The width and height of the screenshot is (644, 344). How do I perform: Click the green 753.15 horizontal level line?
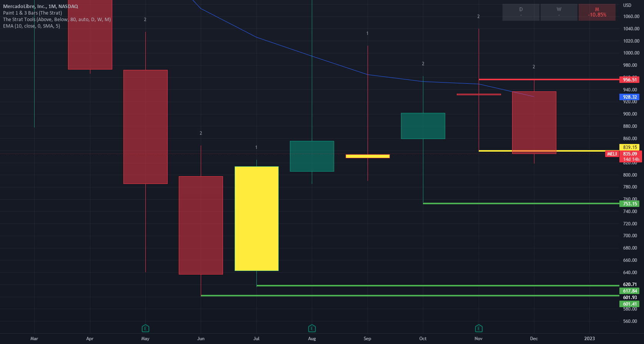pos(521,203)
